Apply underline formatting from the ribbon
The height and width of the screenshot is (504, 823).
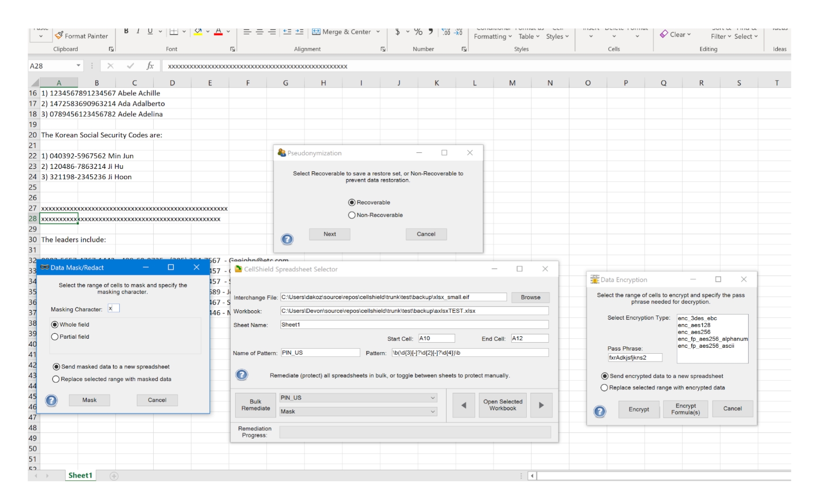coord(150,31)
